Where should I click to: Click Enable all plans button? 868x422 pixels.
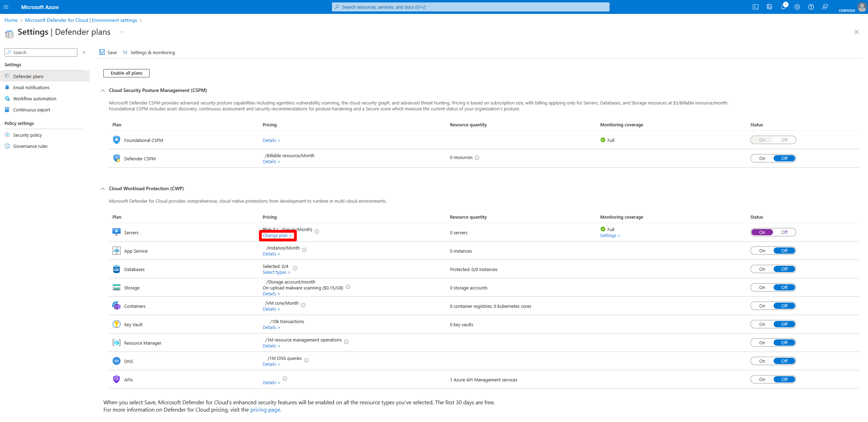(126, 73)
